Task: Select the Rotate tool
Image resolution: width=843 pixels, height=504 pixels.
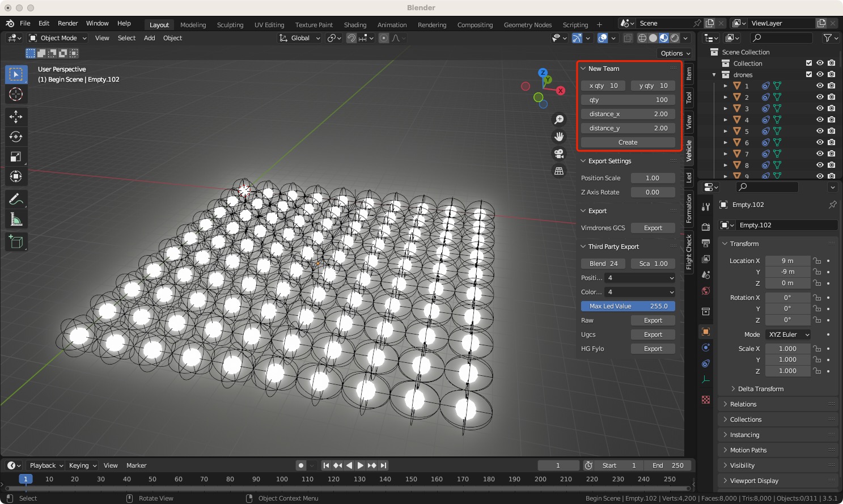Action: pos(16,137)
